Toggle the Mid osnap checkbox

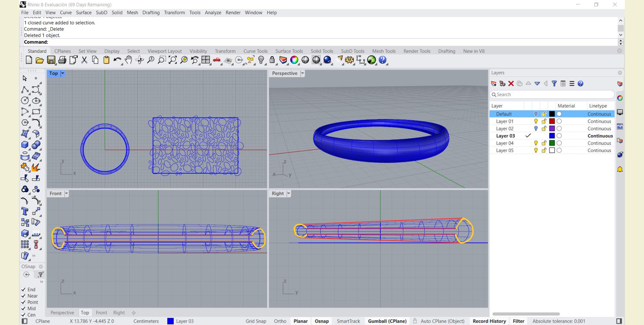pyautogui.click(x=23, y=308)
